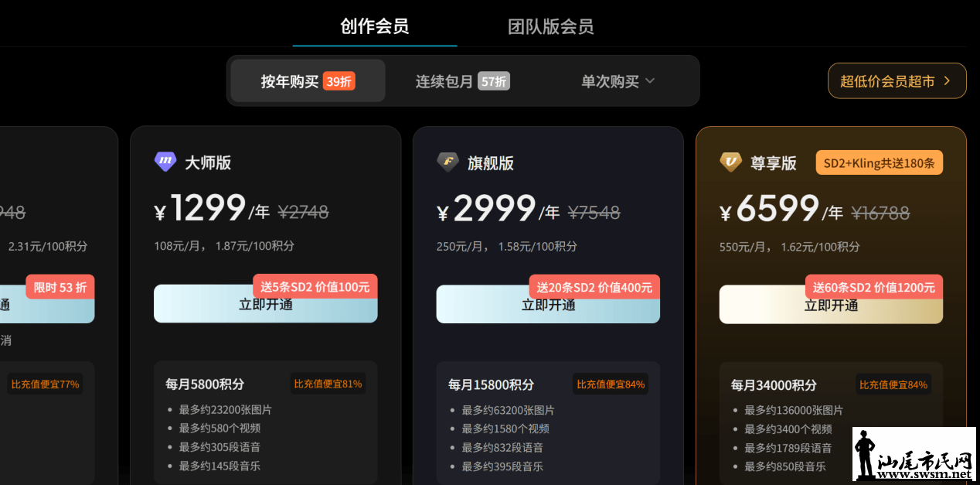Click the 39折 discount badge

coord(339,81)
